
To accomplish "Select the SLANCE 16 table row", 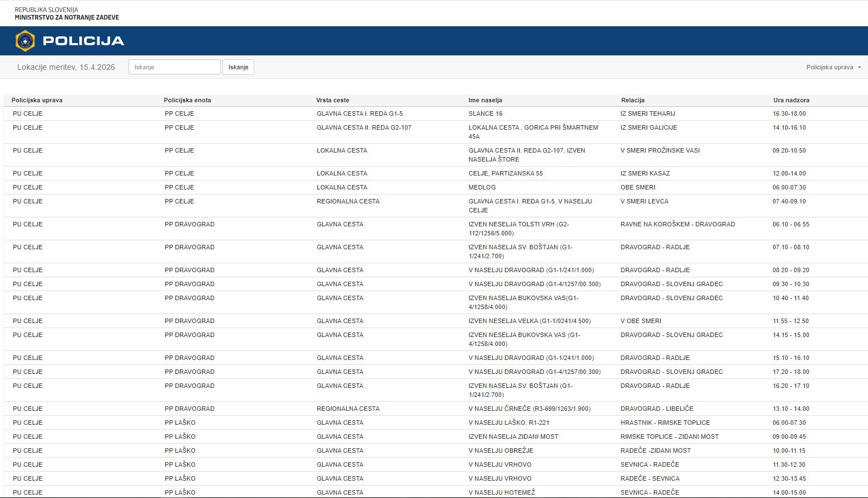I will point(485,113).
